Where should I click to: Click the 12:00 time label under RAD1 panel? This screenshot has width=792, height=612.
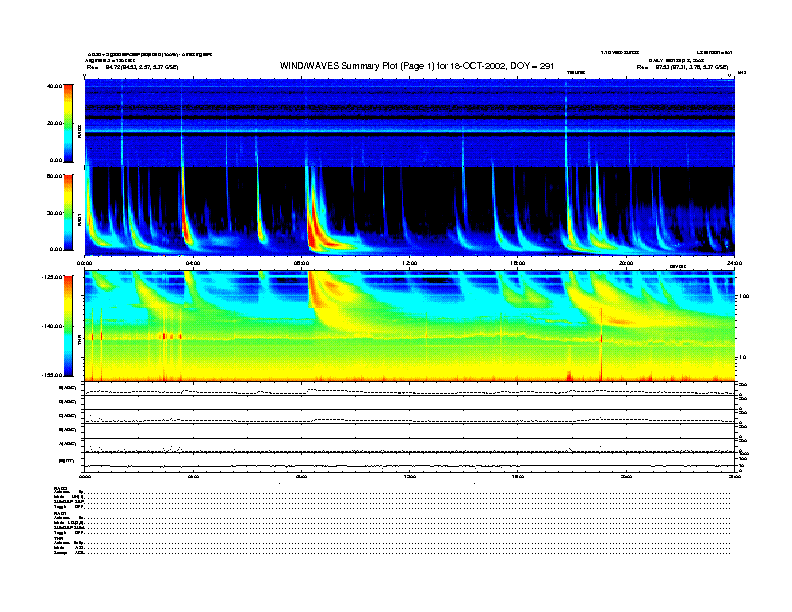pyautogui.click(x=410, y=263)
